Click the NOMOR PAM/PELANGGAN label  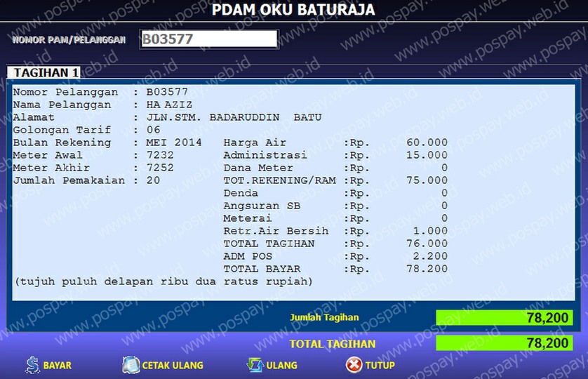(69, 40)
